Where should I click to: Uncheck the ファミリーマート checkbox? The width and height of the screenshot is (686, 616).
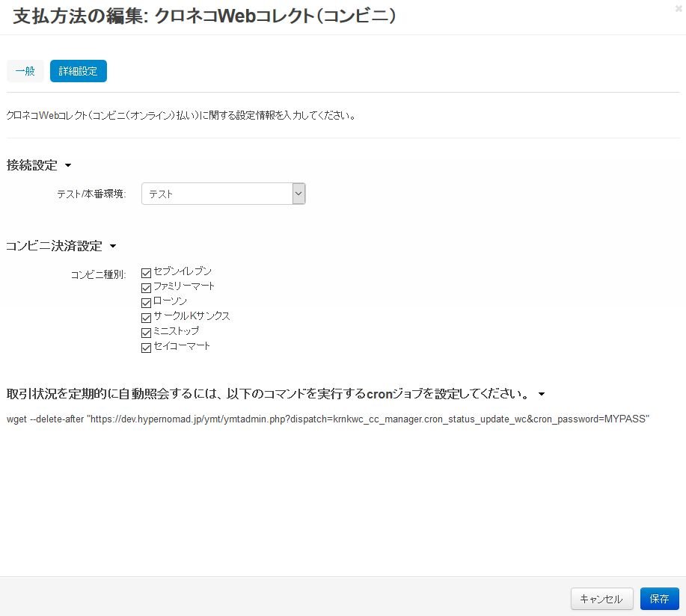[x=146, y=288]
